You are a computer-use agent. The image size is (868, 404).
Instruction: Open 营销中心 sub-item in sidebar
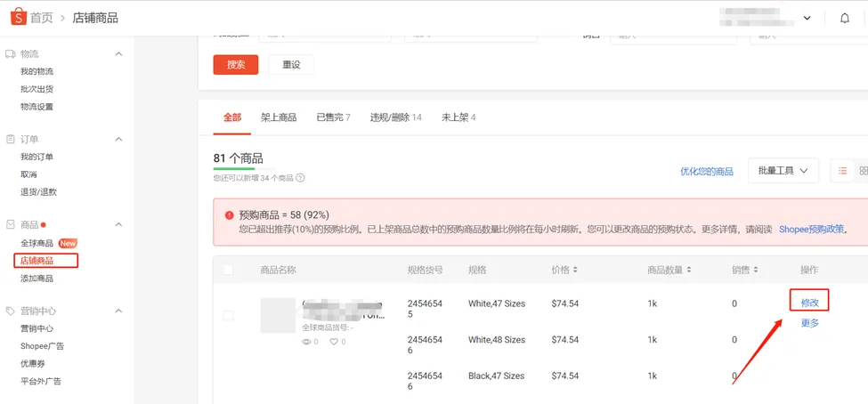click(37, 328)
